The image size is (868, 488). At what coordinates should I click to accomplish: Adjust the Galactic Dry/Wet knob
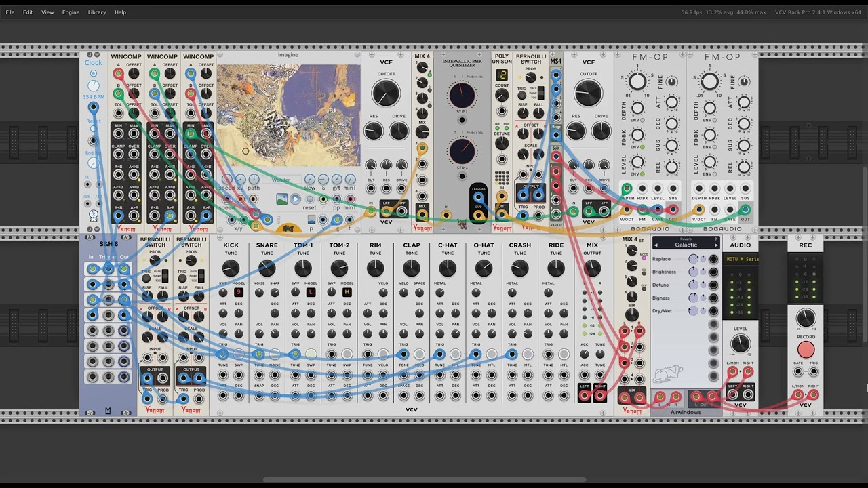coord(693,310)
